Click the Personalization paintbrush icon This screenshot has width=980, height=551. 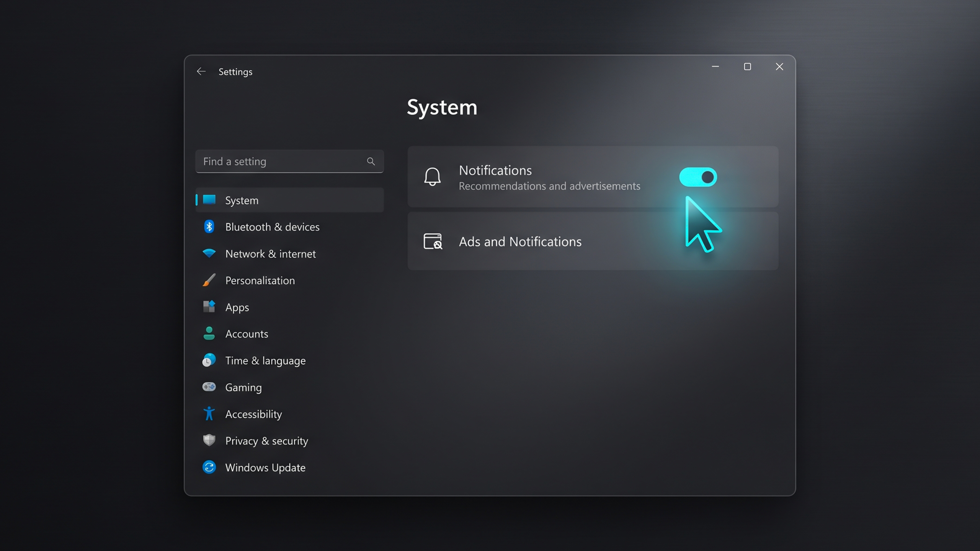tap(209, 280)
